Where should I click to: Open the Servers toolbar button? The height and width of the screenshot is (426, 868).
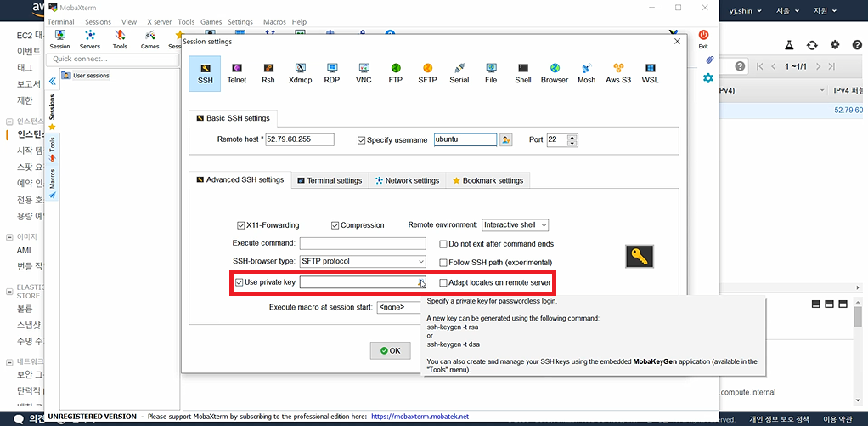coord(90,39)
